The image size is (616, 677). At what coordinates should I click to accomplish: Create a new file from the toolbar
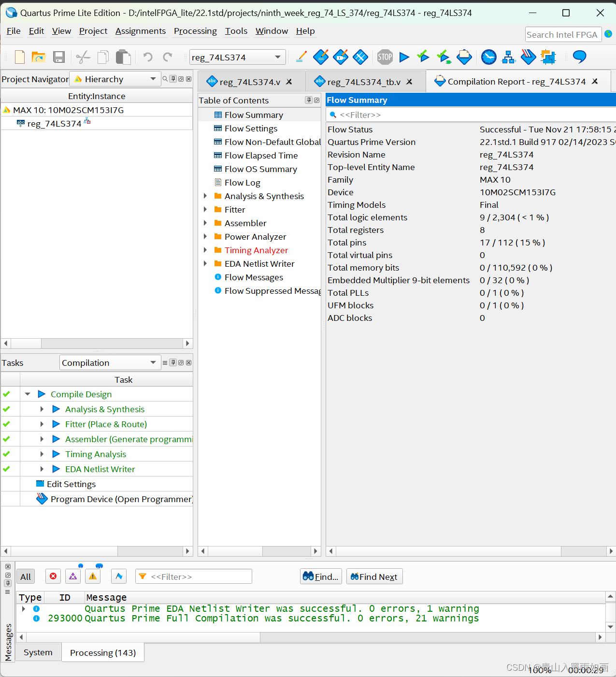click(x=20, y=57)
